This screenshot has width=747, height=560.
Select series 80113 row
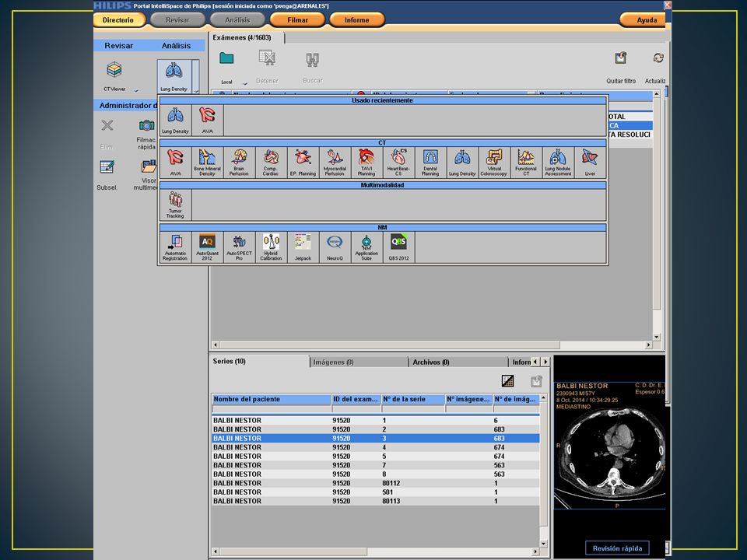point(375,501)
